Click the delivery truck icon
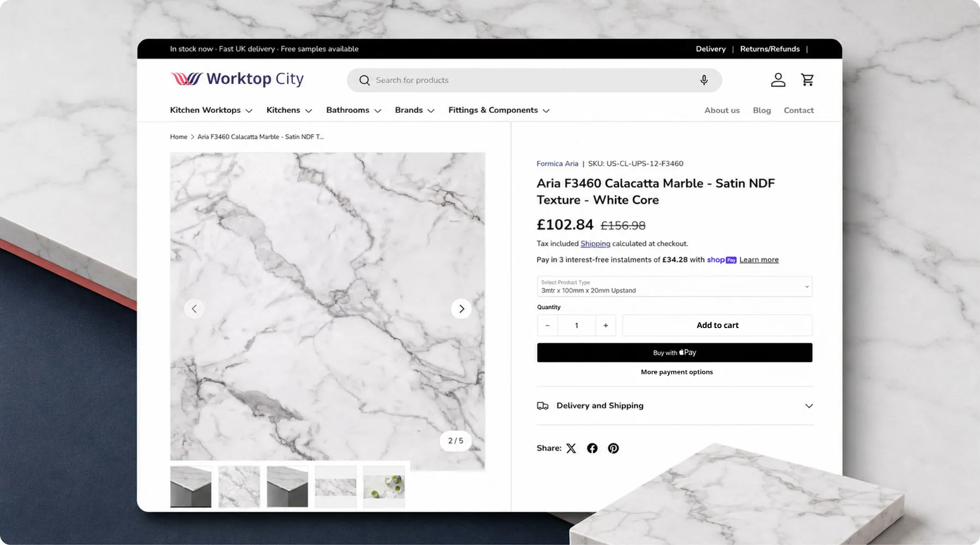Viewport: 980px width, 545px height. [542, 406]
